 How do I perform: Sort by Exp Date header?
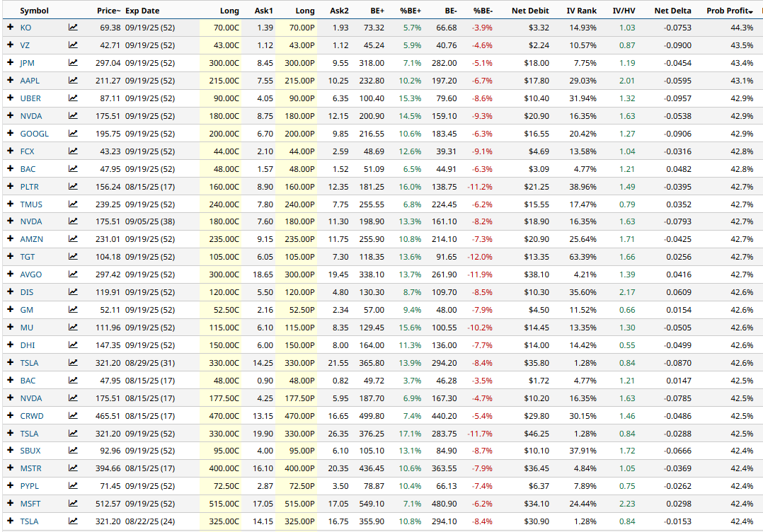click(x=142, y=11)
